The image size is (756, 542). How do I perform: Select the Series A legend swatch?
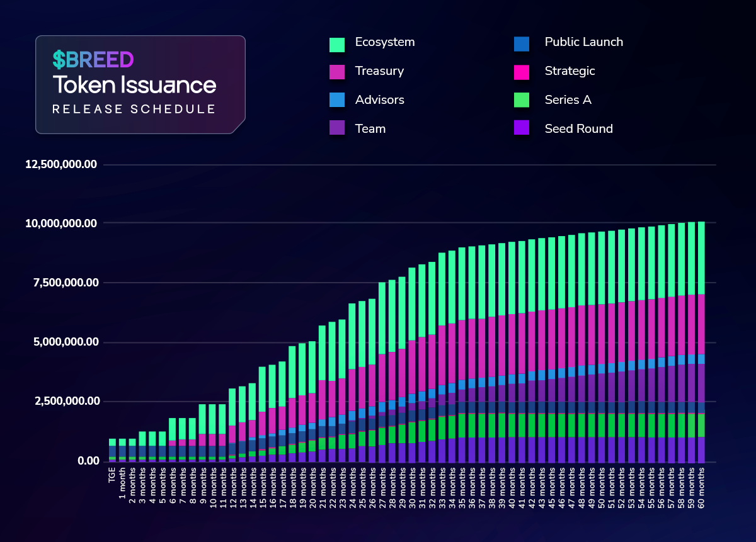(520, 101)
